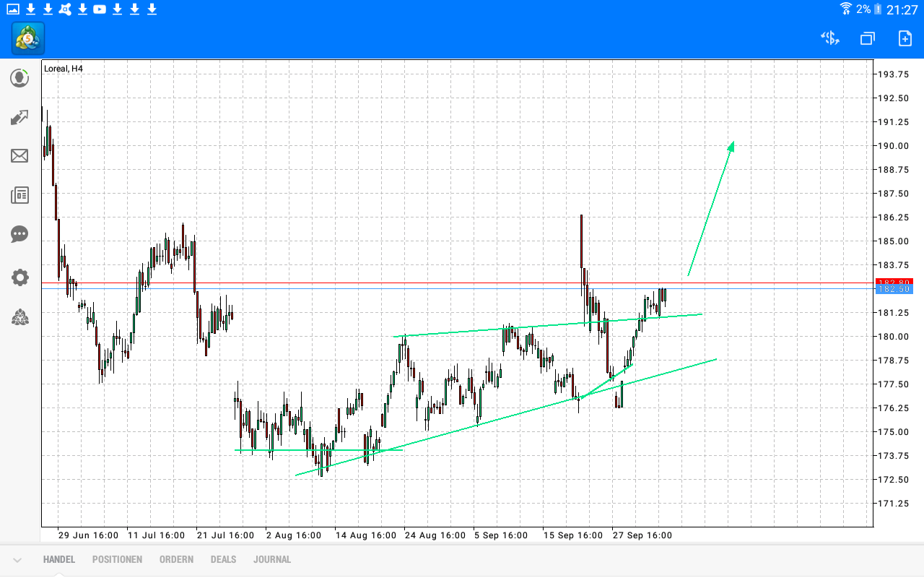Screen dimensions: 924x578
Task: Open the JOURNAL tab
Action: 272,558
